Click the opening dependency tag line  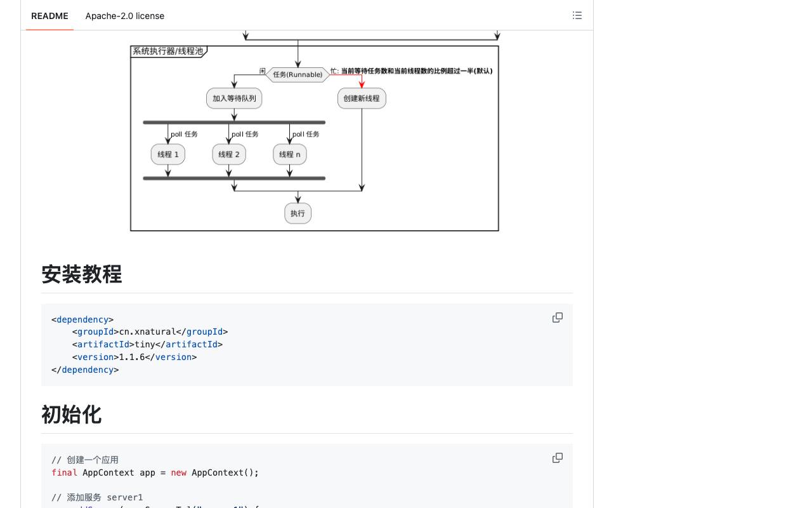pyautogui.click(x=82, y=319)
